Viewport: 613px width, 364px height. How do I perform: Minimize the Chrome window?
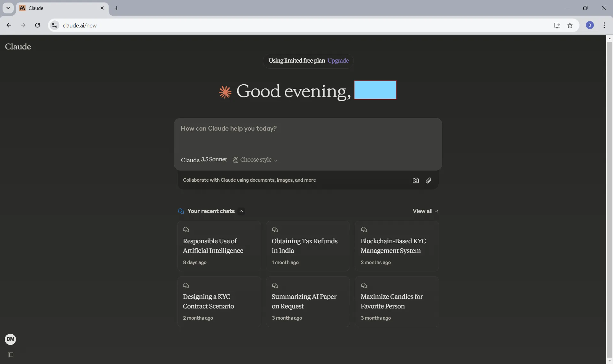tap(567, 8)
